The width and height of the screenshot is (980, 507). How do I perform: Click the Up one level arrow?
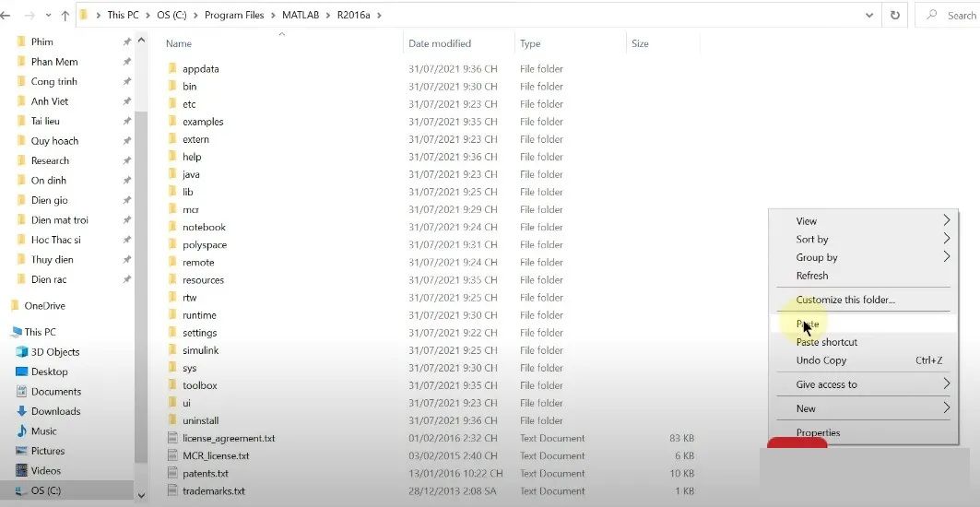point(65,15)
